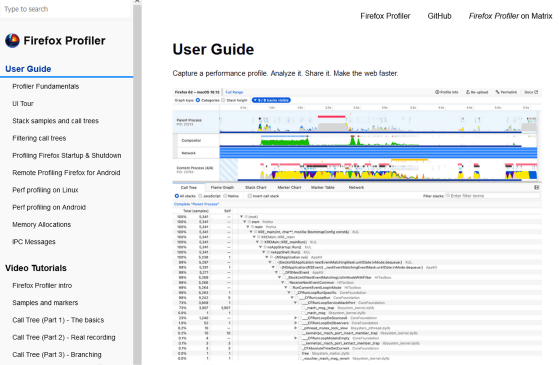Open Perf profiling on Linux page
The image size is (560, 365).
45,190
